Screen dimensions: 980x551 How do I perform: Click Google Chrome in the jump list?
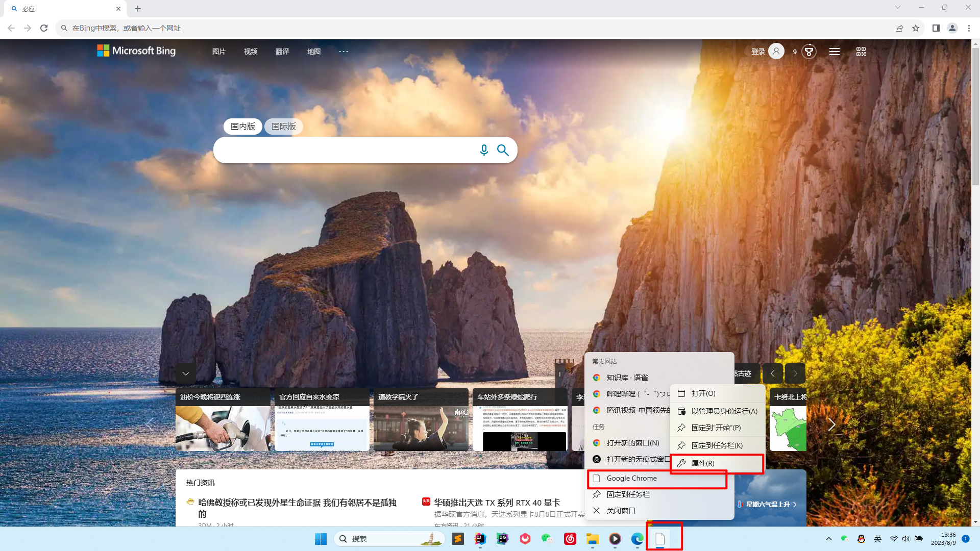tap(656, 479)
